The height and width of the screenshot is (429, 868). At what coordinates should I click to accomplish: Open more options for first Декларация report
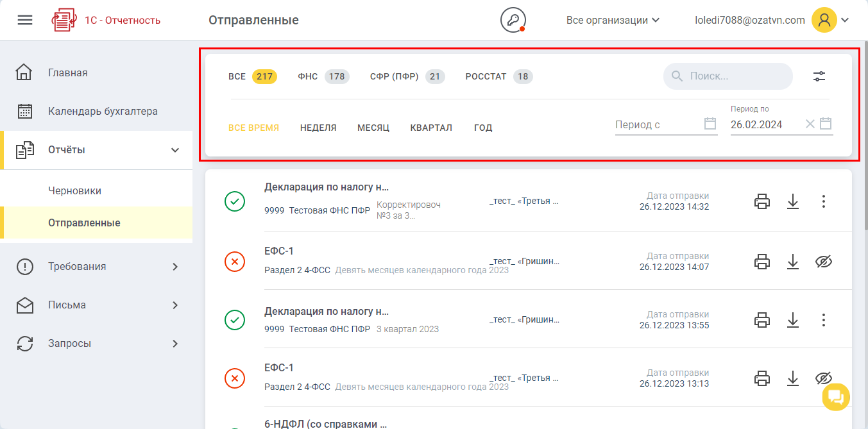click(x=824, y=201)
